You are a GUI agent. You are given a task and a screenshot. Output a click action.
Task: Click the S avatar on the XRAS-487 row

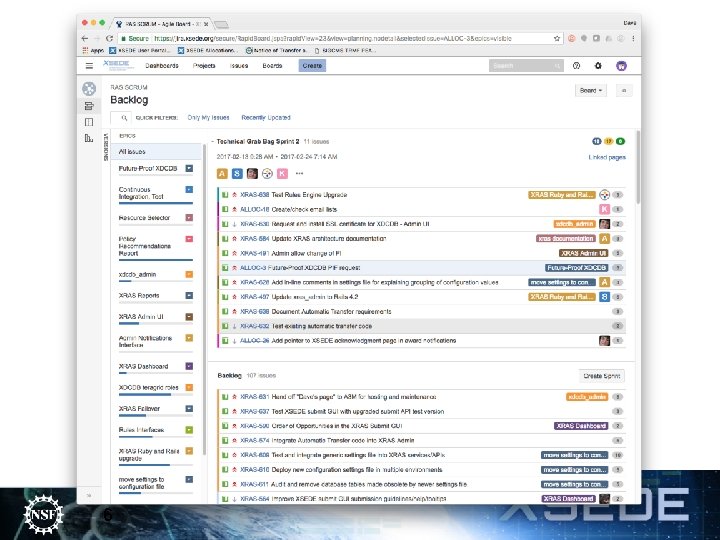click(604, 297)
